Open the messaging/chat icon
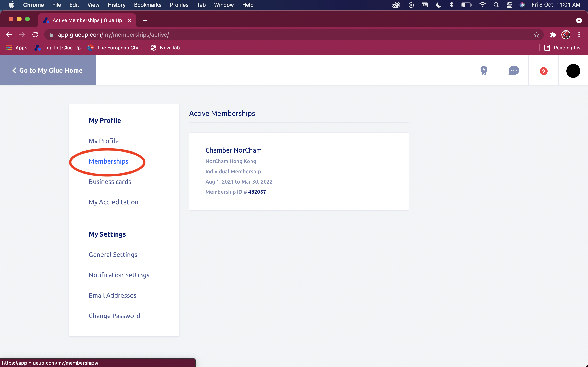 (x=513, y=71)
